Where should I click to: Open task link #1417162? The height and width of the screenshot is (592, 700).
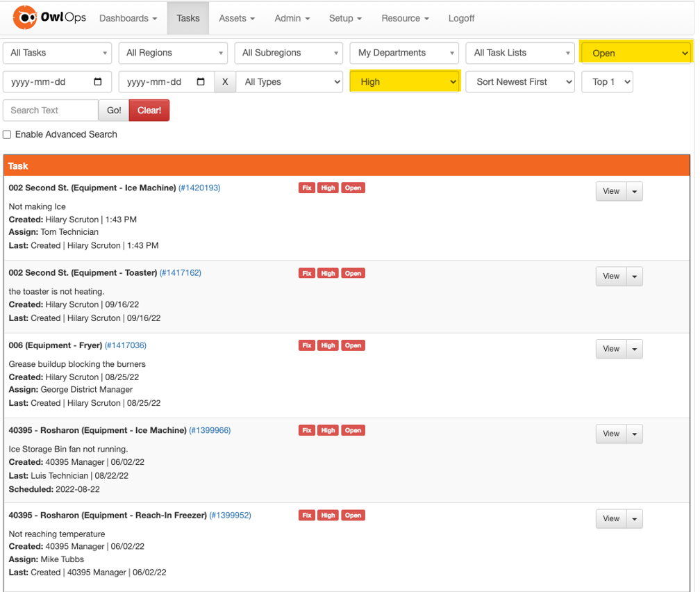coord(181,273)
